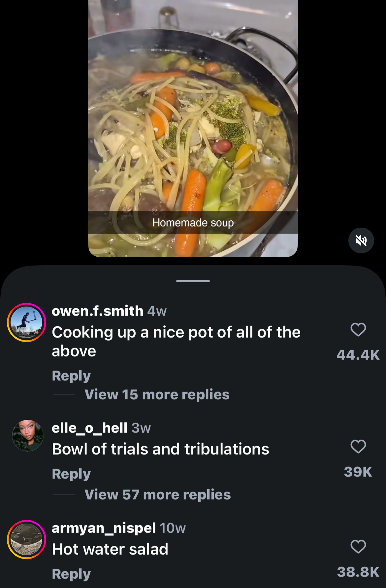The width and height of the screenshot is (386, 588).
Task: Like armyan_nispel's Hot water salad comment
Action: click(x=358, y=547)
